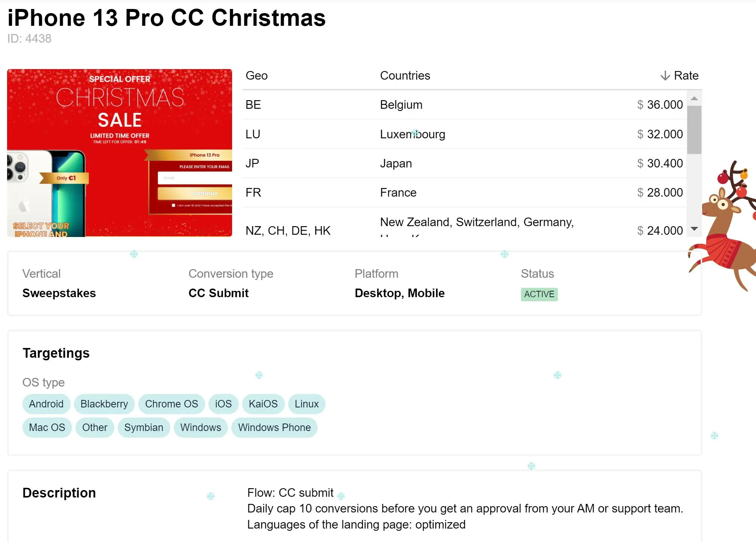
Task: Click the Geo column header
Action: [256, 76]
